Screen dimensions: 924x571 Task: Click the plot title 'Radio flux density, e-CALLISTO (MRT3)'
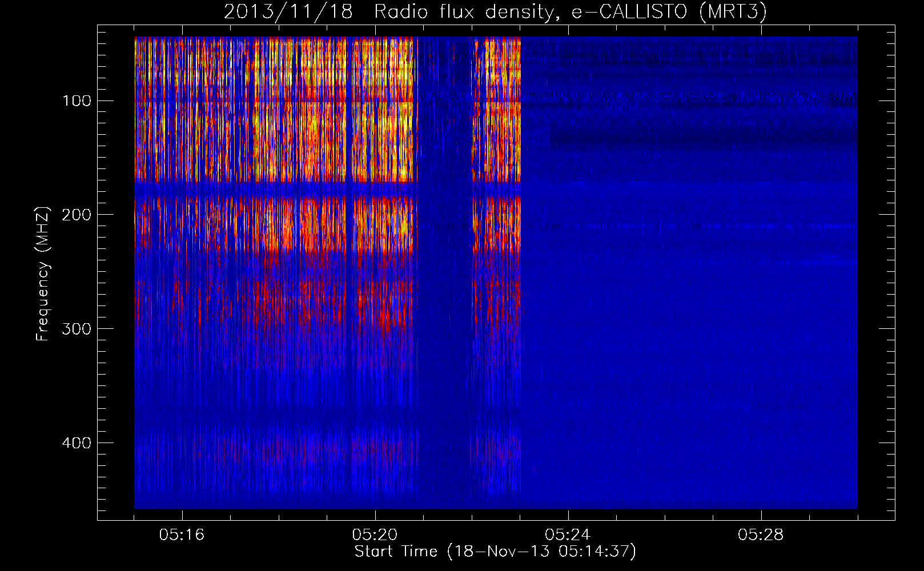coord(571,12)
